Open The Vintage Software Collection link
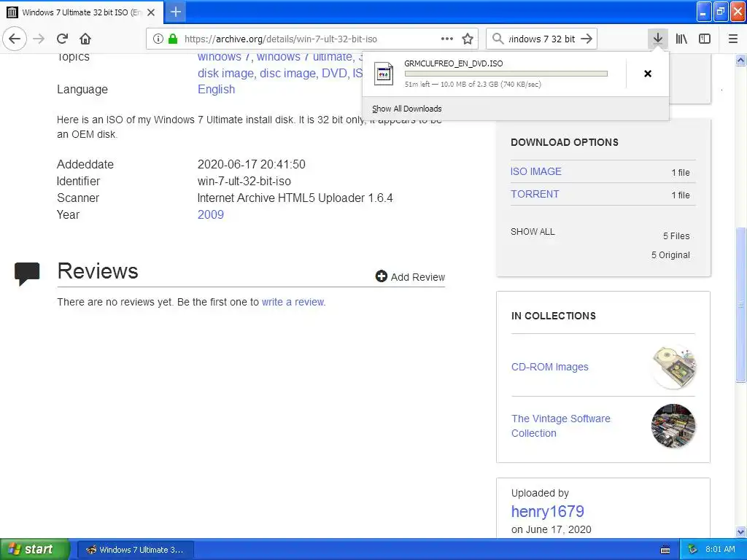The height and width of the screenshot is (560, 747). point(561,426)
